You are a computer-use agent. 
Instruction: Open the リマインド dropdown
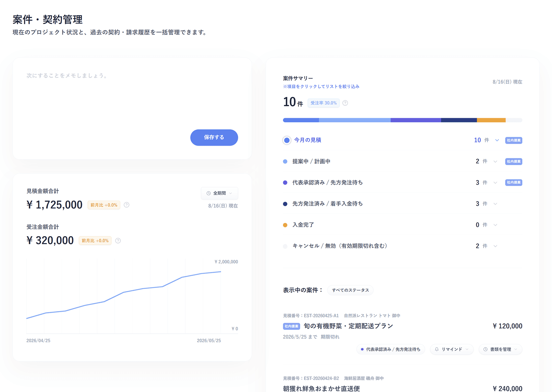pos(452,349)
